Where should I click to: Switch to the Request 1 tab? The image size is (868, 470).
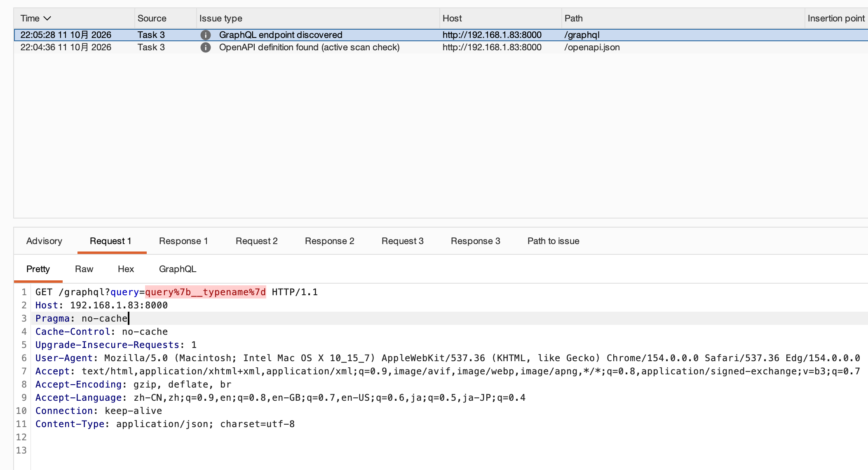110,241
